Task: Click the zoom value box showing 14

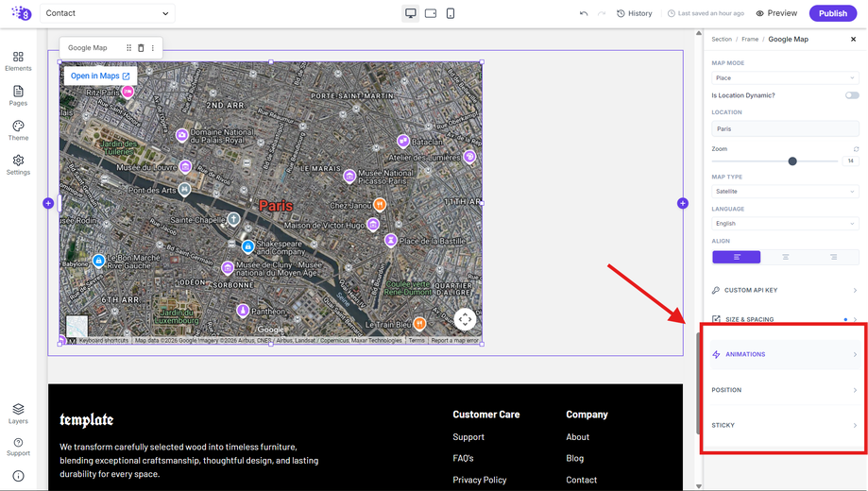Action: click(851, 161)
